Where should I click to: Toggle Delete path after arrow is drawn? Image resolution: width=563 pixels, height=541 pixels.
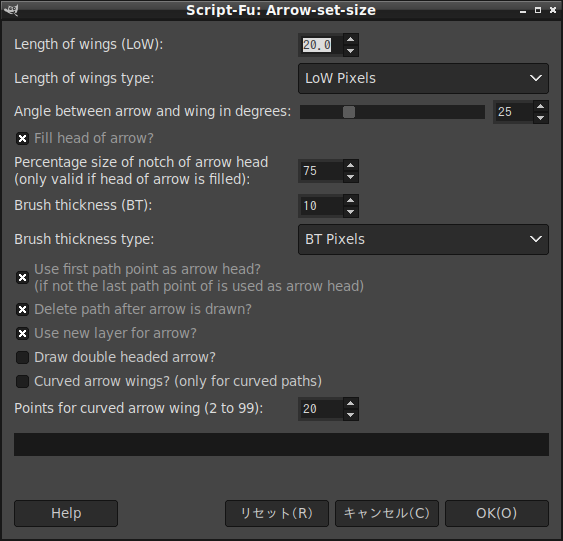coord(22,309)
